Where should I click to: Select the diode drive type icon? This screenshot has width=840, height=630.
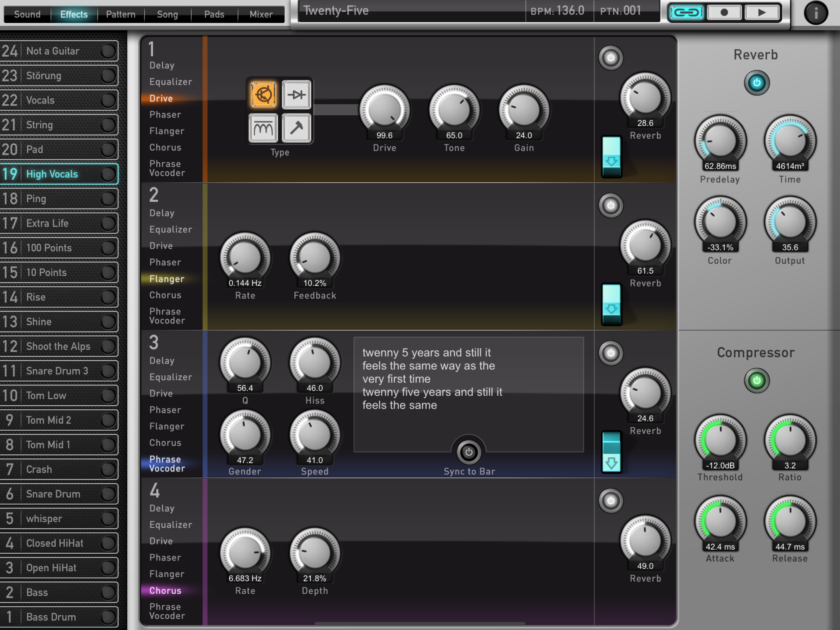pos(297,95)
